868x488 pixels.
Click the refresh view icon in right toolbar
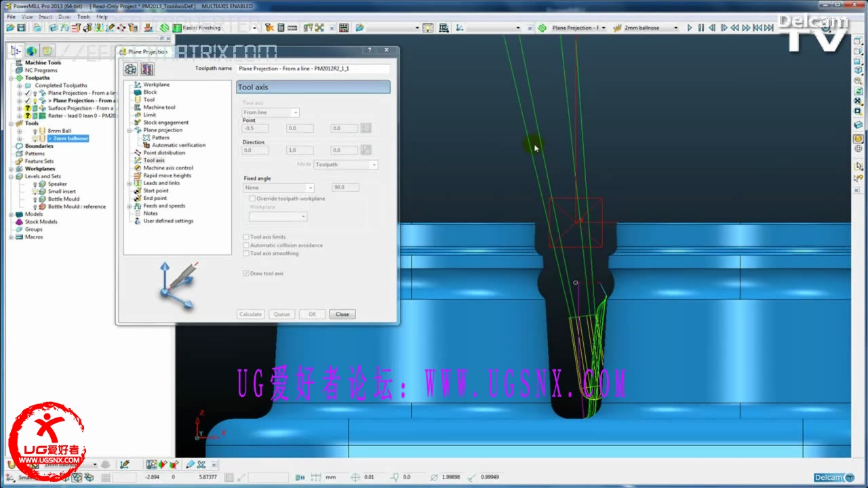(x=858, y=91)
